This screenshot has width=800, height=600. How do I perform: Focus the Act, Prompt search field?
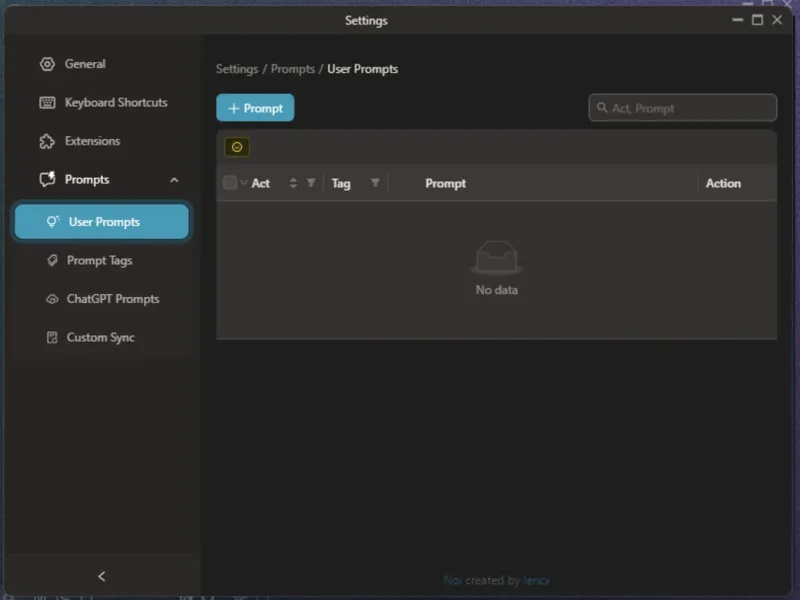[x=683, y=108]
